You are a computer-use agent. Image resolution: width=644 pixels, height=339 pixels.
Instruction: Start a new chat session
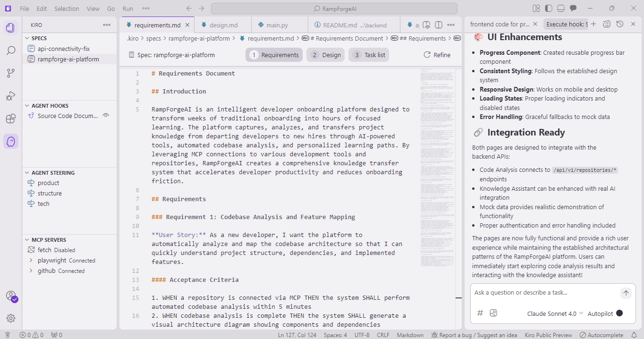[x=593, y=24]
